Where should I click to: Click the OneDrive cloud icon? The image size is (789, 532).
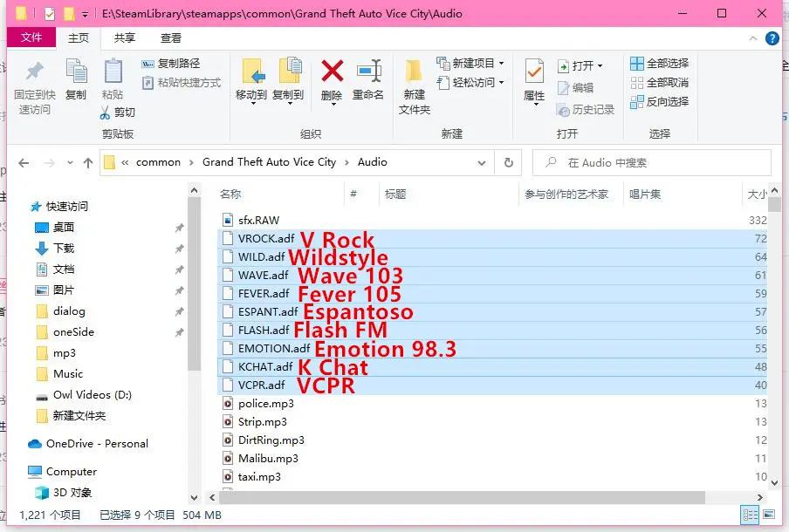click(x=35, y=444)
